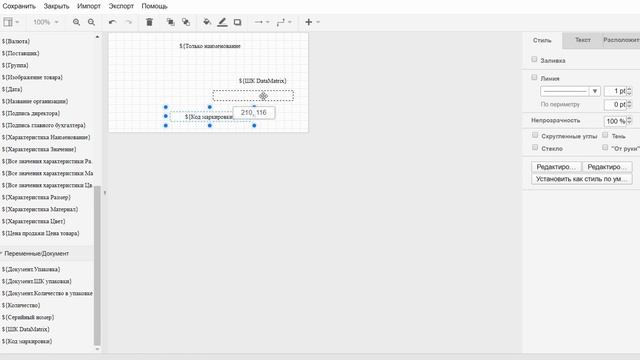Click the opacity stepper arrows
This screenshot has height=360, width=640.
[629, 121]
